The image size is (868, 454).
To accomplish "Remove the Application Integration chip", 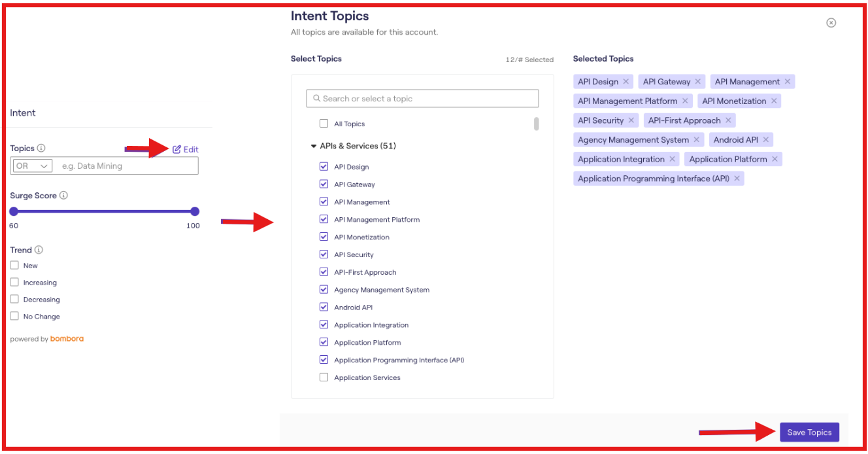I will coord(672,160).
